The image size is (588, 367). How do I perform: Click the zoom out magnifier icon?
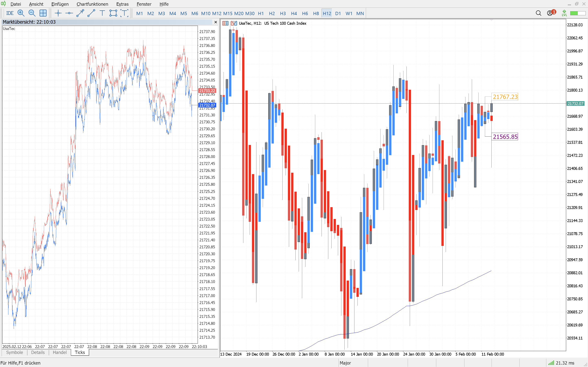[x=32, y=13]
